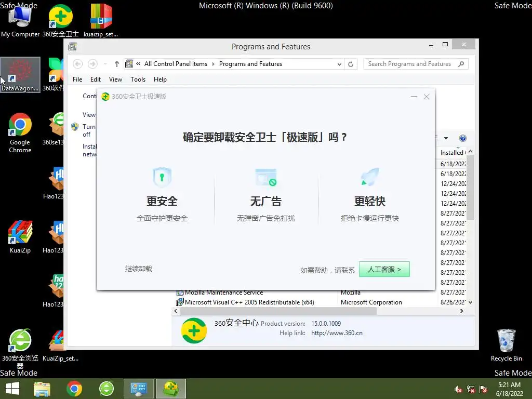Click the muted volume tray icon
Screen dimensions: 532x399
click(458, 389)
